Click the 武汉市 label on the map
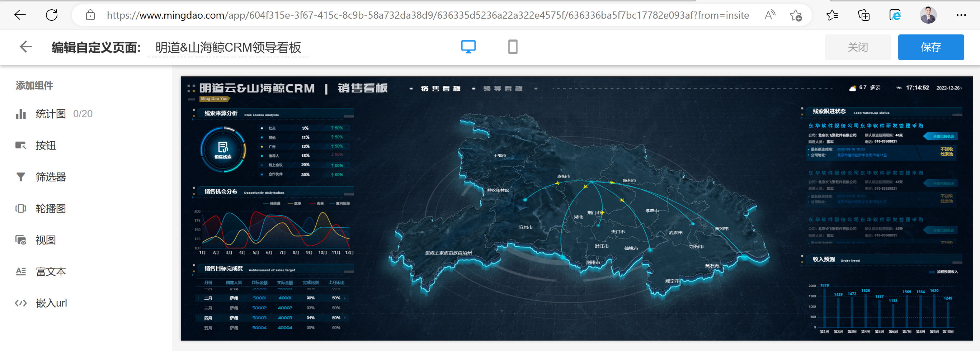This screenshot has width=980, height=351. point(676,233)
